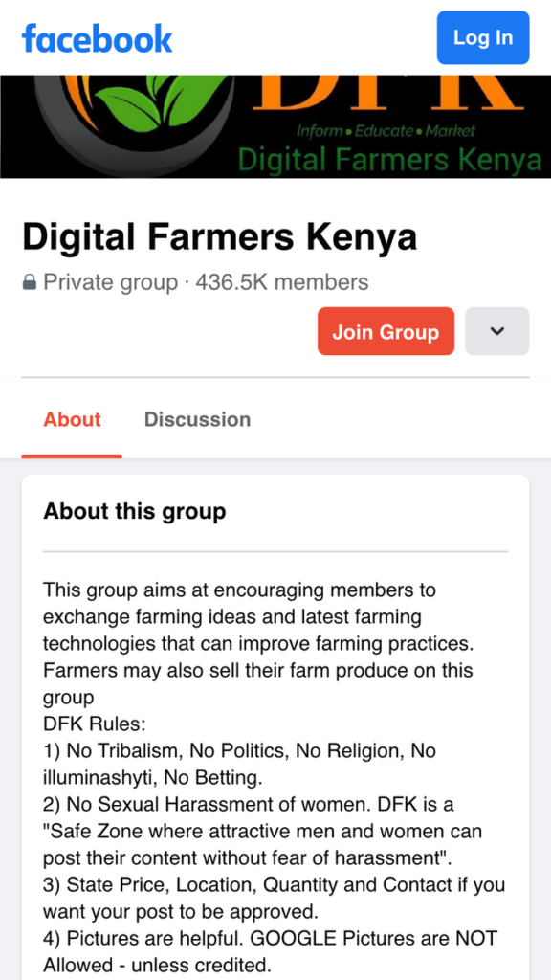Click the 436.5K members text
This screenshot has width=551, height=980.
[282, 283]
